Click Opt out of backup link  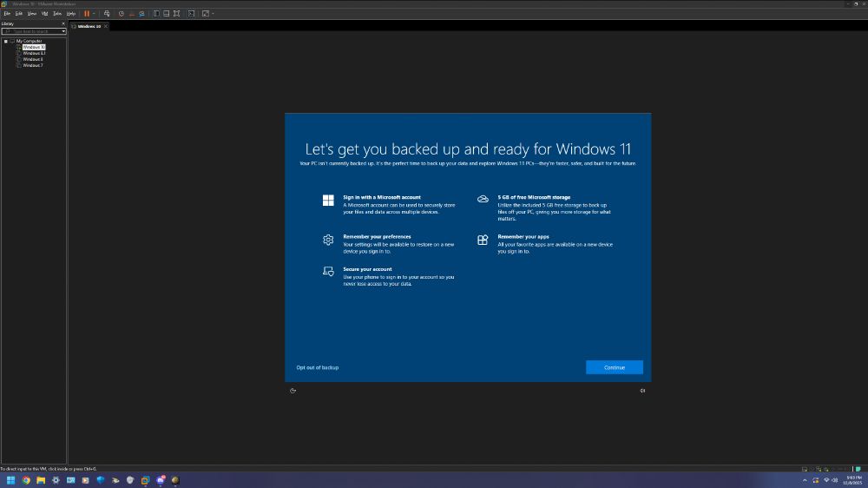pos(317,367)
